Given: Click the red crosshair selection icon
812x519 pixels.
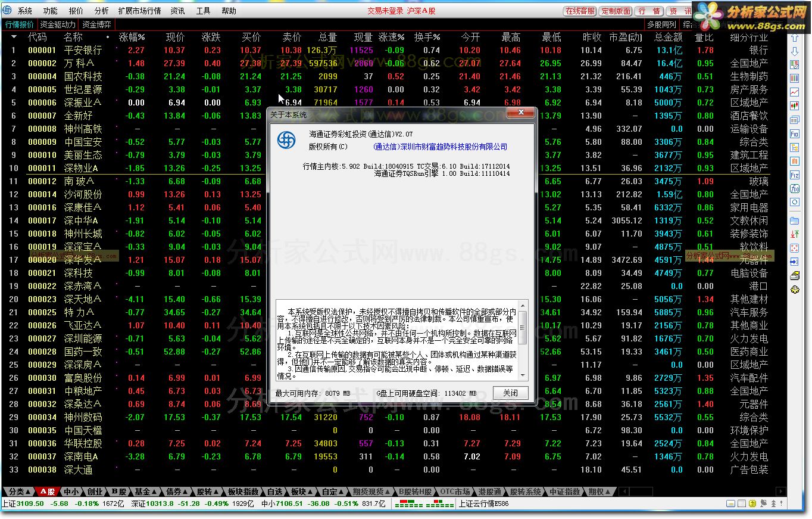Looking at the screenshot, I should [x=794, y=248].
